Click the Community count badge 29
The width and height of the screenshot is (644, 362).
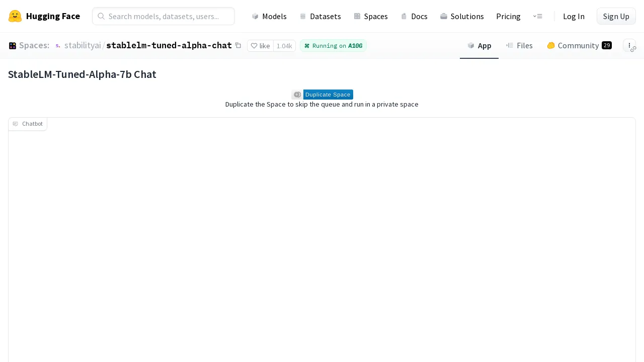point(607,45)
